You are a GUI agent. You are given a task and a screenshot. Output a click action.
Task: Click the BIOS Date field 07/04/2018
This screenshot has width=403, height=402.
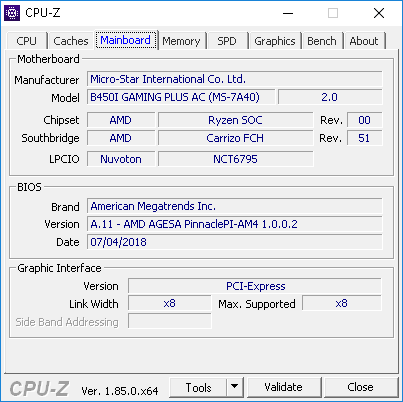click(x=235, y=242)
